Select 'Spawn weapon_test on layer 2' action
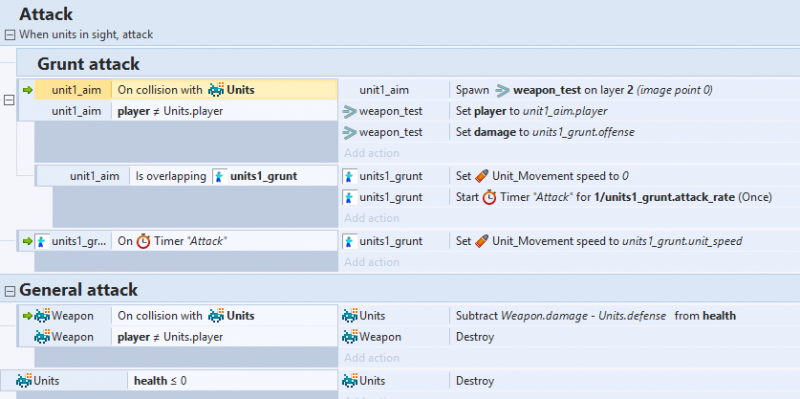This screenshot has width=800, height=399. click(584, 90)
